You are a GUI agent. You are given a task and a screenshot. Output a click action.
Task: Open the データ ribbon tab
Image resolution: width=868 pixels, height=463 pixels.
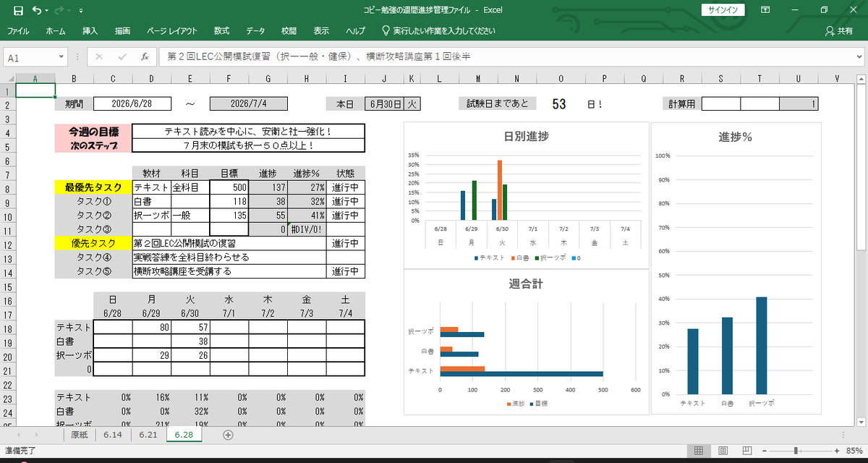[x=255, y=31]
